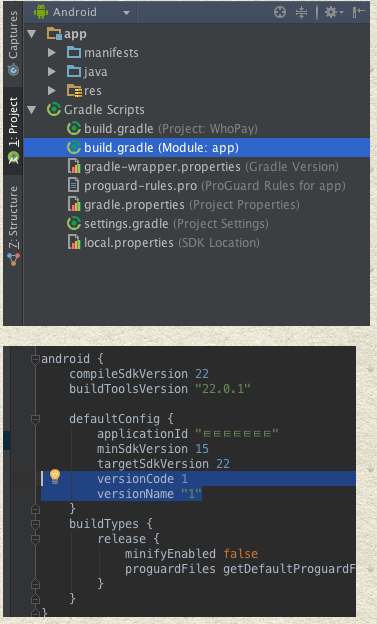This screenshot has width=377, height=624.
Task: Expand the manifests folder
Action: (52, 53)
